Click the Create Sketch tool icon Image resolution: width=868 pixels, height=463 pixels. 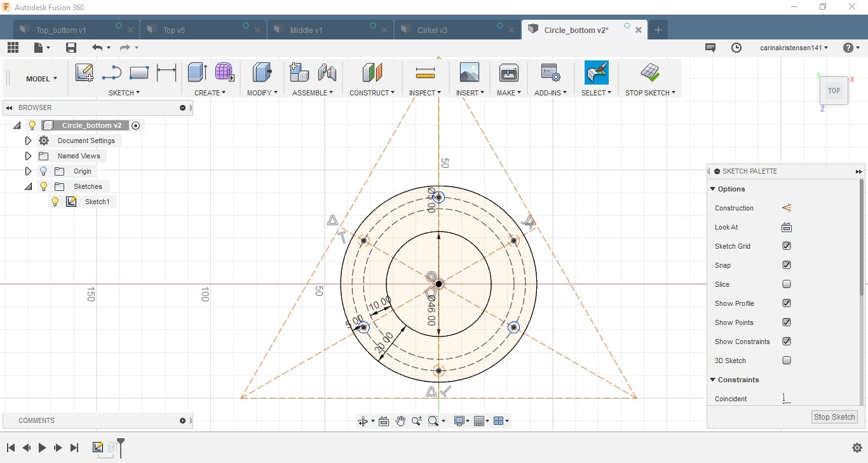coord(85,73)
